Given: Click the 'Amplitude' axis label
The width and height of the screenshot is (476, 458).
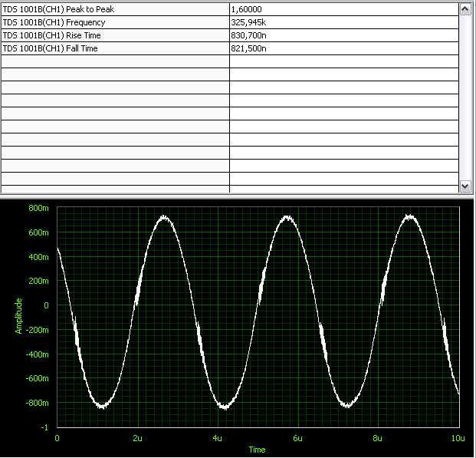Looking at the screenshot, I should (x=19, y=316).
